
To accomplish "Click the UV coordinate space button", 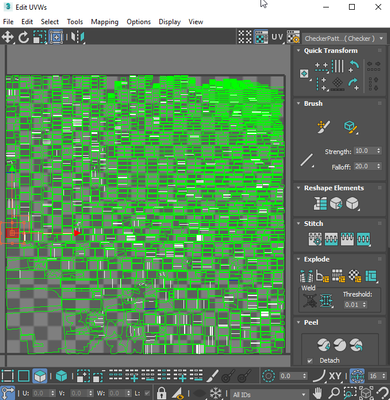I will point(277,37).
